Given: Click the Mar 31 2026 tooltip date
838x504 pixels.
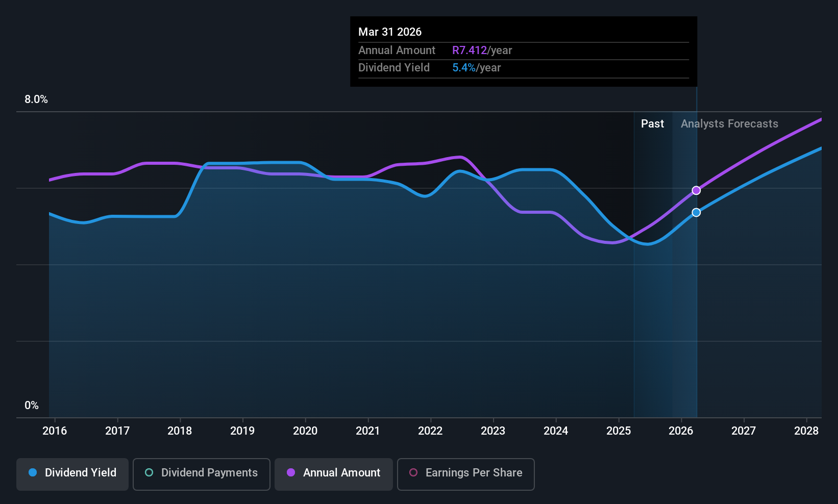Looking at the screenshot, I should point(390,32).
